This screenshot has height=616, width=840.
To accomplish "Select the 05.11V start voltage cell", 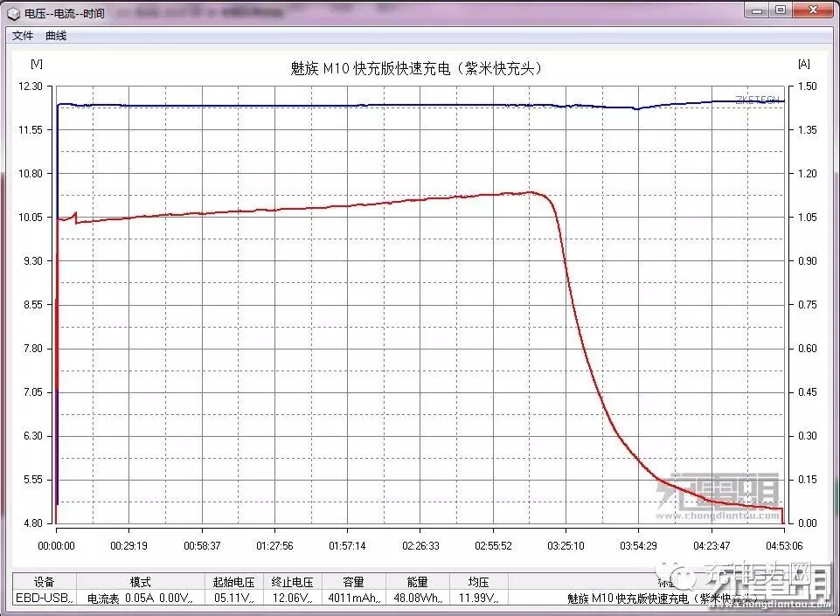I will [x=234, y=598].
